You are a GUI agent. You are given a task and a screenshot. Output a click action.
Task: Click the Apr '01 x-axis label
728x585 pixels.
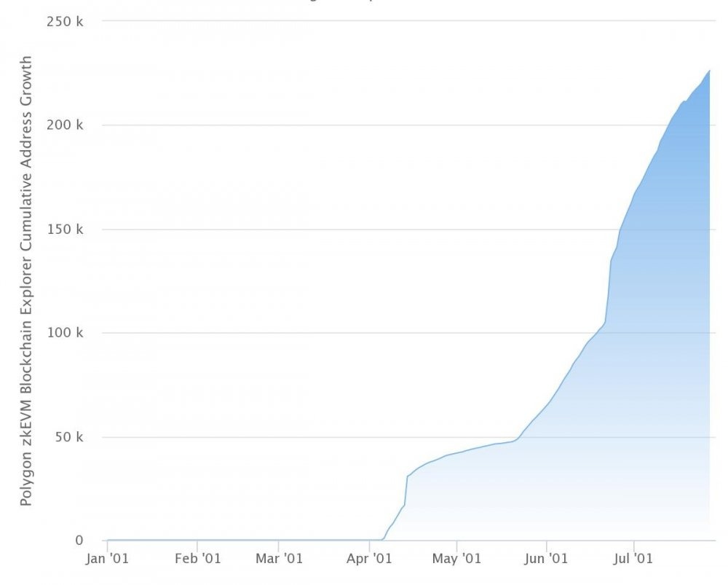[x=369, y=559]
